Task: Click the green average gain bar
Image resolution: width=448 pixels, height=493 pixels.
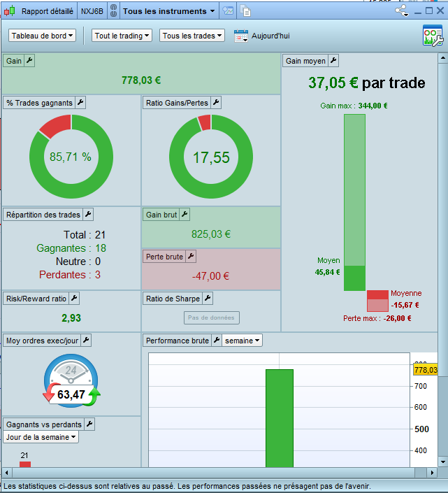Action: click(354, 203)
